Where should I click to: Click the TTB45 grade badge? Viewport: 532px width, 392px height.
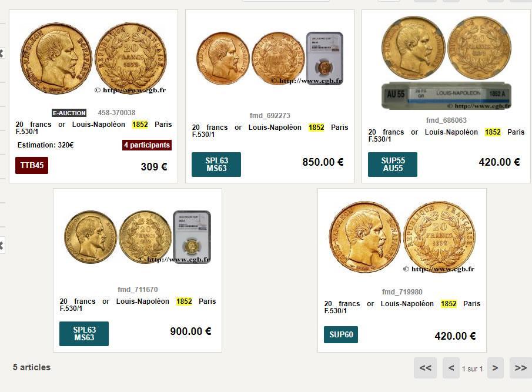tap(32, 165)
